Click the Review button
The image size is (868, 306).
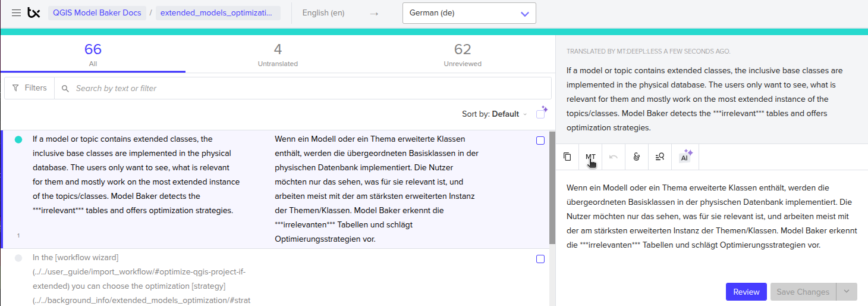point(746,292)
